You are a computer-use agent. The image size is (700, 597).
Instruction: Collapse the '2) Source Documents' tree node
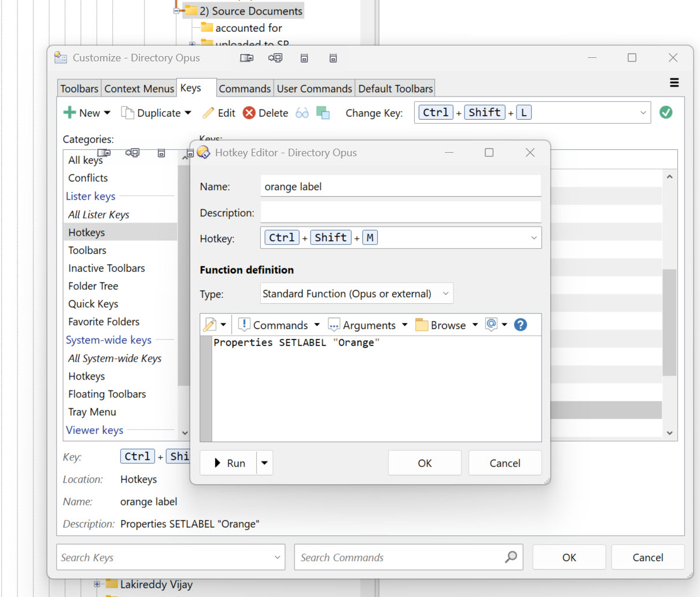pyautogui.click(x=176, y=10)
